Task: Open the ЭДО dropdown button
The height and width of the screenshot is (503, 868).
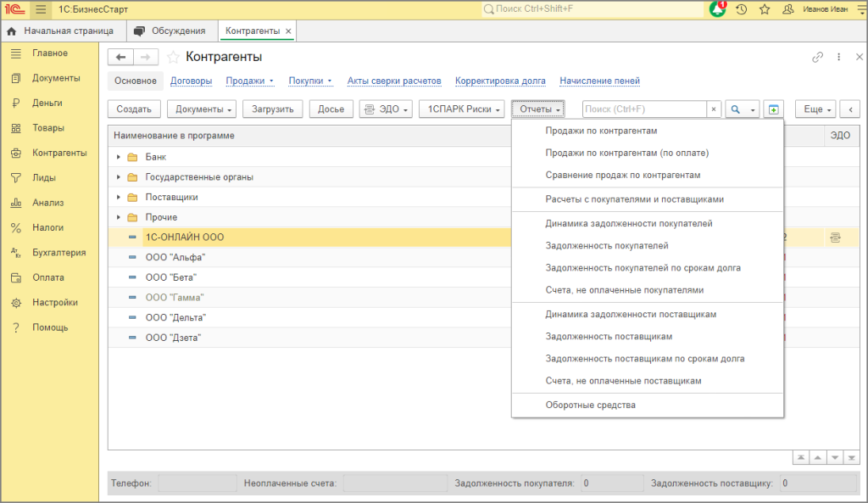Action: tap(386, 109)
